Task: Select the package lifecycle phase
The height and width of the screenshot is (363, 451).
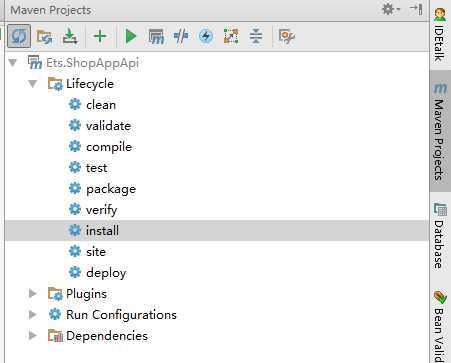Action: pyautogui.click(x=111, y=189)
